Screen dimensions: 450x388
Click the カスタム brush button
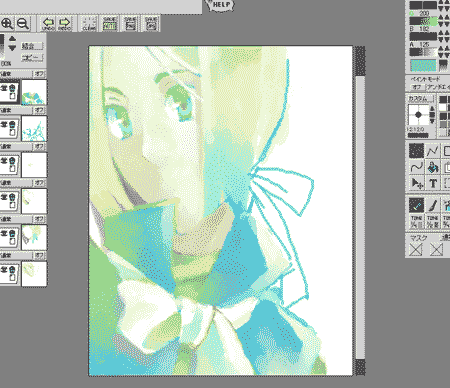pos(420,99)
